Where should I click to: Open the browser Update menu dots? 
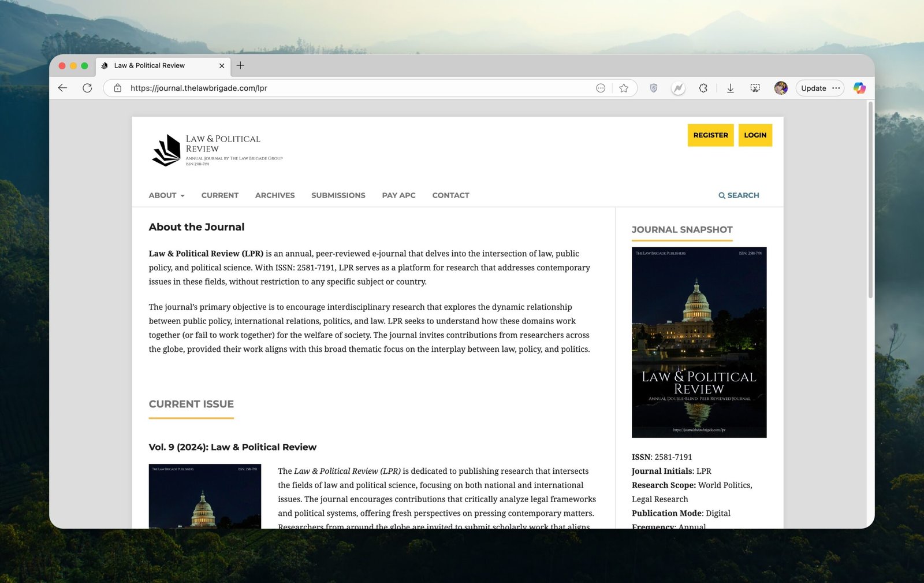(x=836, y=88)
